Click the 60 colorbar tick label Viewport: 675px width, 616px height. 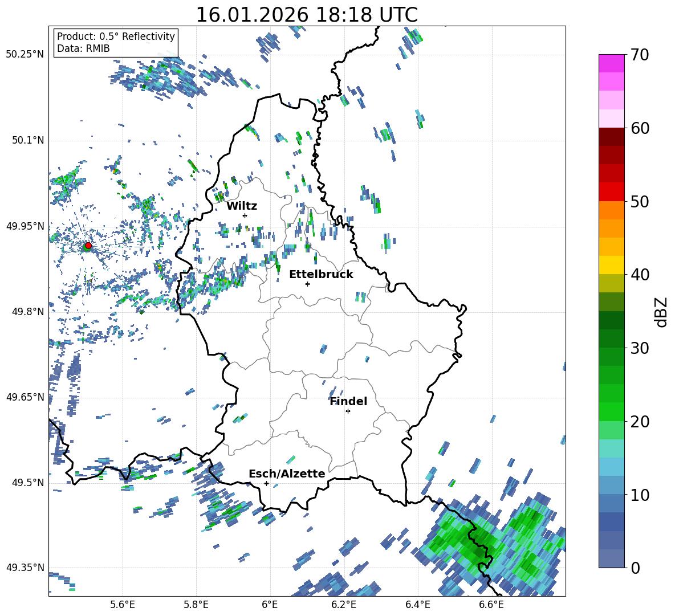pyautogui.click(x=640, y=128)
